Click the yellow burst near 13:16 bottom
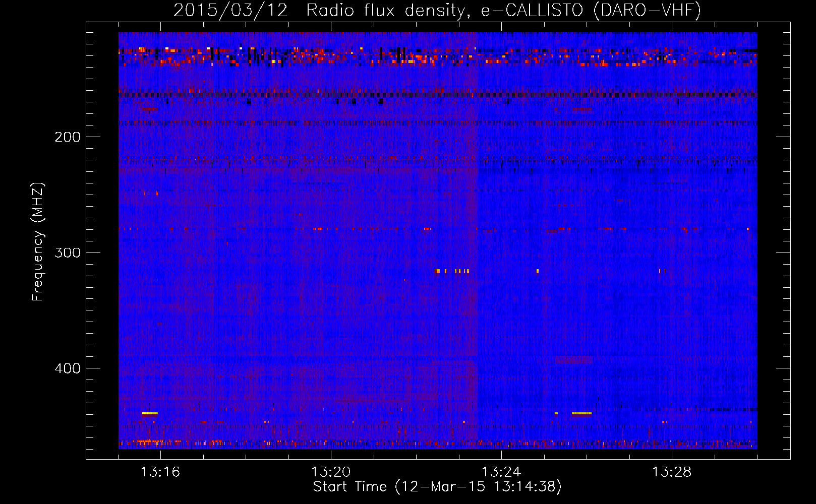The width and height of the screenshot is (816, 504). pyautogui.click(x=150, y=413)
